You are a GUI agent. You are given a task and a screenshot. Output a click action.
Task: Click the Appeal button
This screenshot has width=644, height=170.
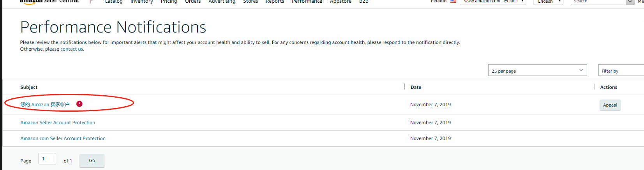click(610, 105)
